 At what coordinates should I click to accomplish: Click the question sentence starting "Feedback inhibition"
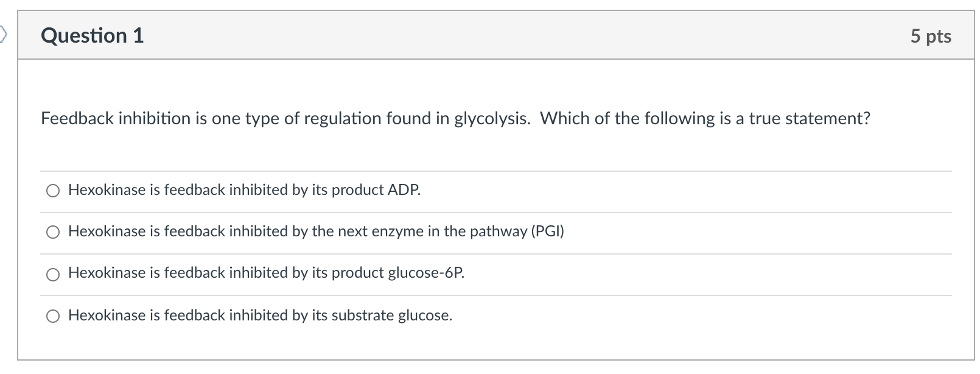[x=455, y=118]
